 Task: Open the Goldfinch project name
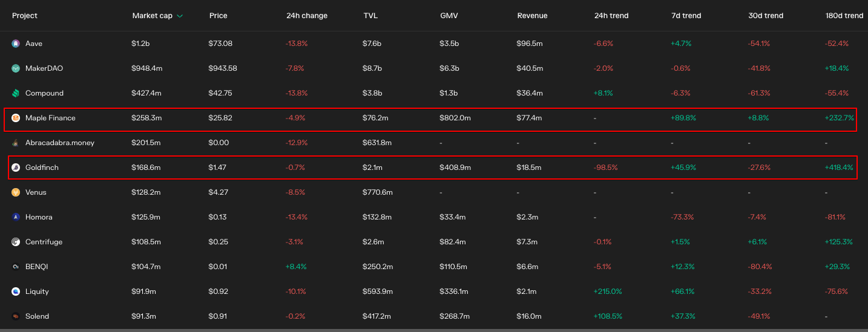42,168
